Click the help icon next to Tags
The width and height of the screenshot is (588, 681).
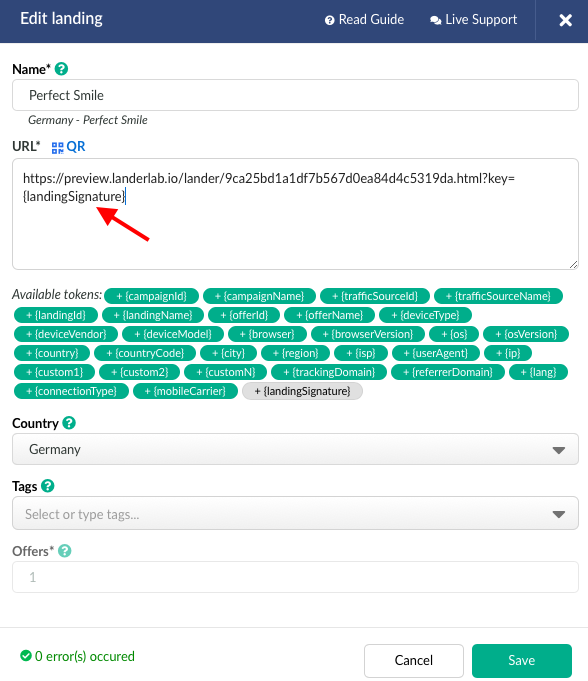coord(48,486)
